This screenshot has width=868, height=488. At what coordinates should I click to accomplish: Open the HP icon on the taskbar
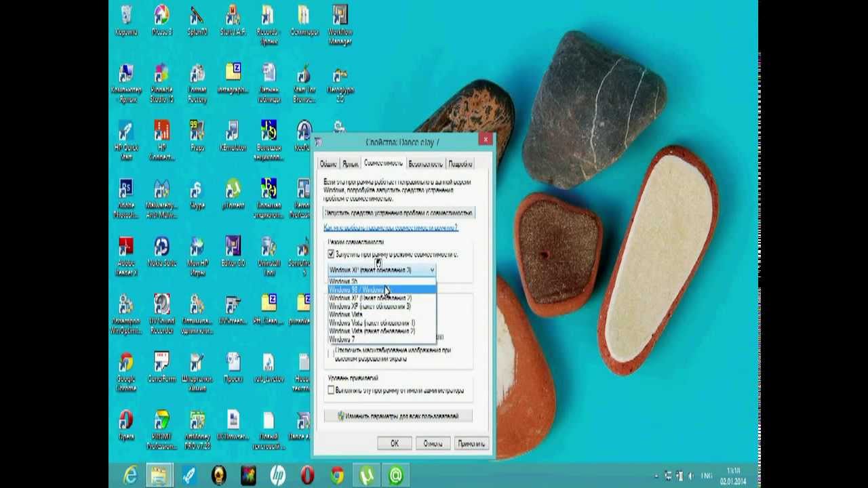[277, 476]
